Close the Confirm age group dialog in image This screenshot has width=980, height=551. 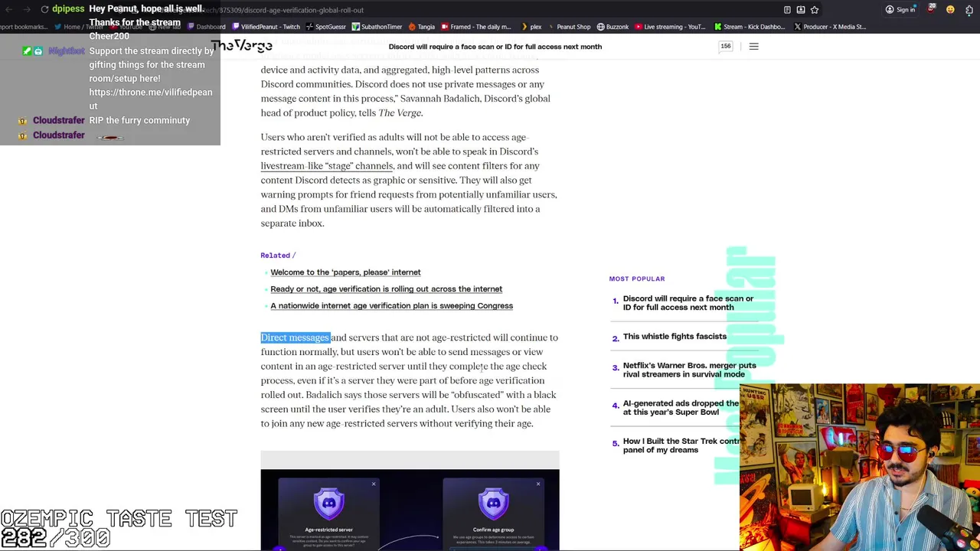tap(538, 484)
